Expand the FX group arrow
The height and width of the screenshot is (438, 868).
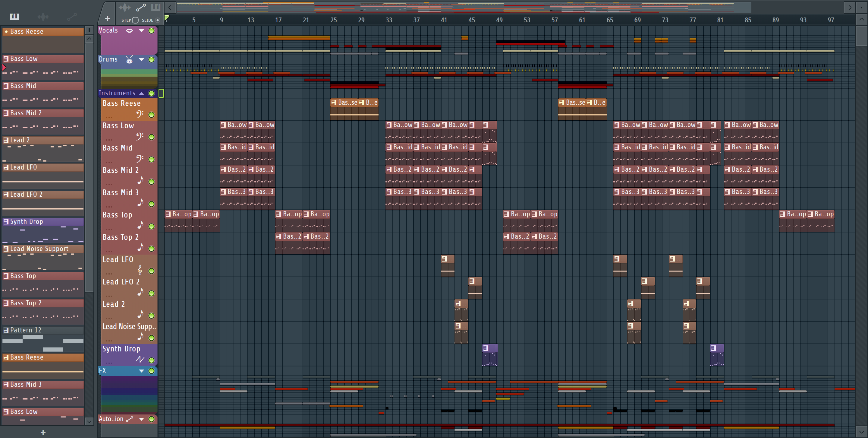(x=142, y=371)
